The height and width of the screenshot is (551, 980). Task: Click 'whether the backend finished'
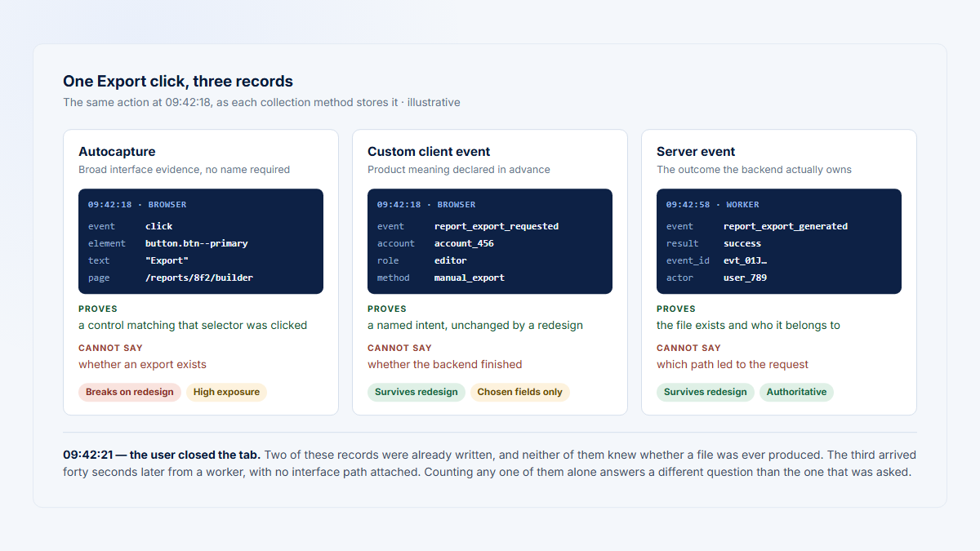click(444, 364)
